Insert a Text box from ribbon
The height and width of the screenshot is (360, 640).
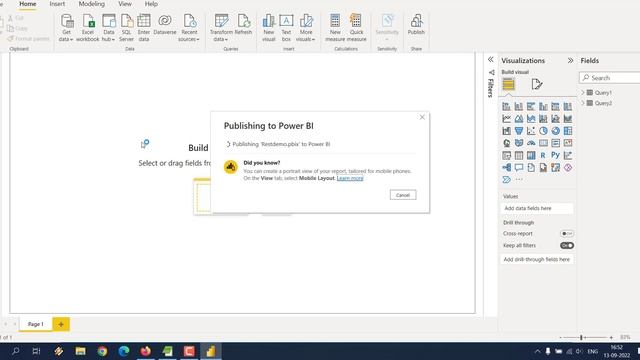tap(286, 28)
